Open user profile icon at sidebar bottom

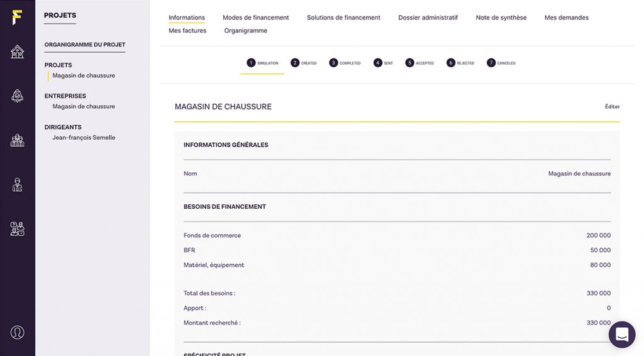17,333
